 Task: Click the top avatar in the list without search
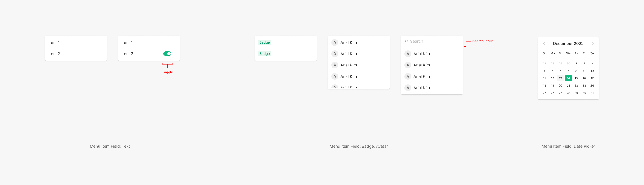pos(335,42)
